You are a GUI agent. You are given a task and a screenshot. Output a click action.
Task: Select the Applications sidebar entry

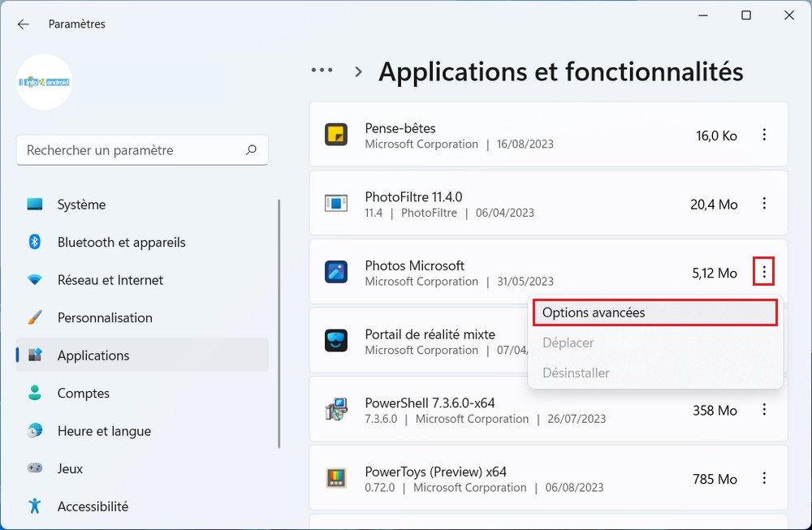(x=142, y=355)
